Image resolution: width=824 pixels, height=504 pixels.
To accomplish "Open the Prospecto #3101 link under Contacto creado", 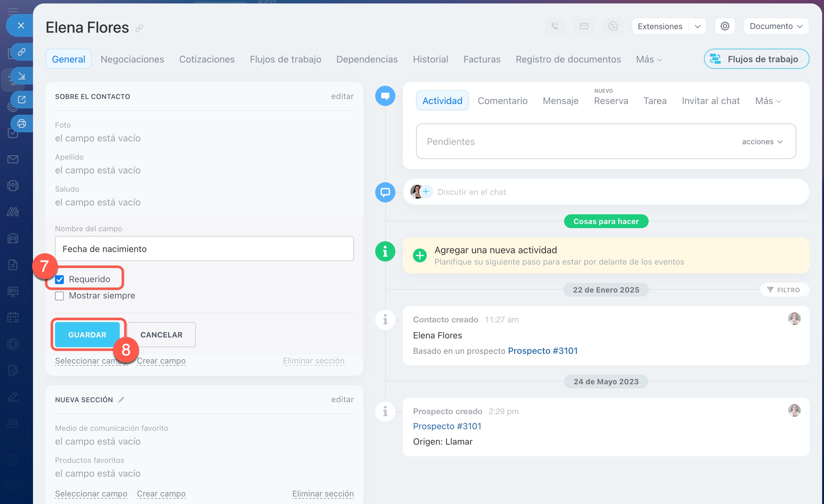I will pos(542,350).
